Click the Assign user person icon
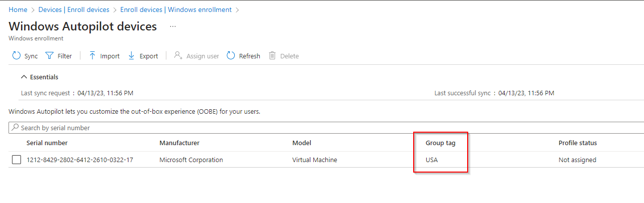Image resolution: width=644 pixels, height=203 pixels. [178, 56]
